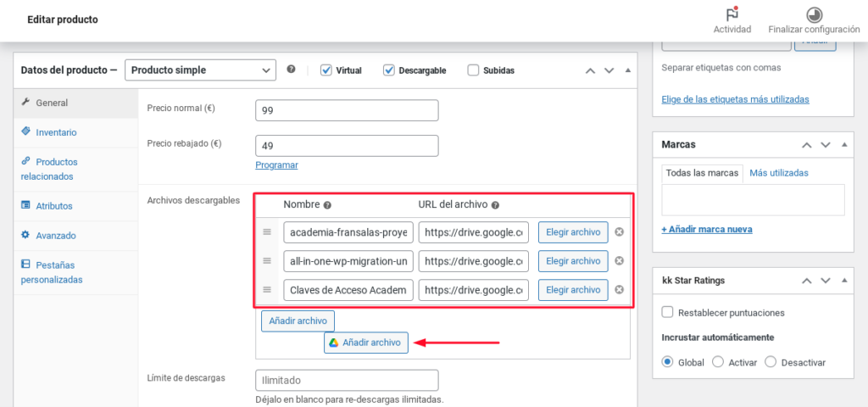Screen dimensions: 868x407
Task: Move Datos del producto panel up
Action: click(591, 70)
